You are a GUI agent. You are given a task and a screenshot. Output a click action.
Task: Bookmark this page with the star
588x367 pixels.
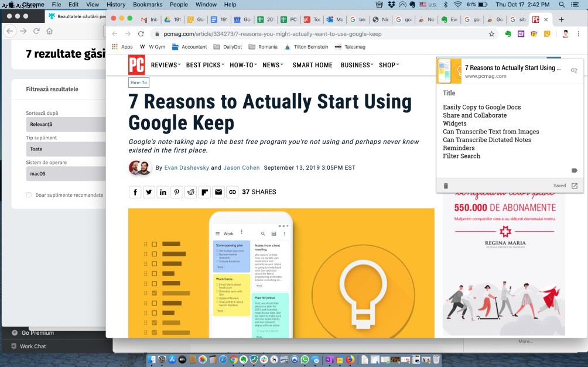[x=491, y=34]
